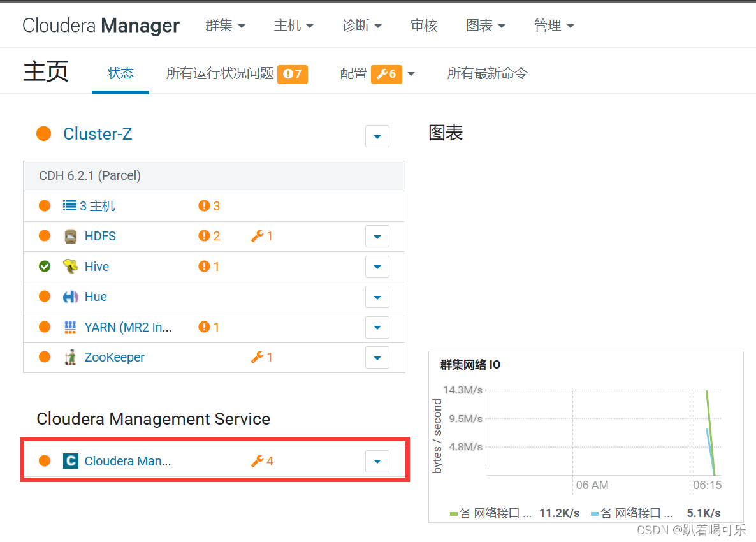Click the Cloudera Management Service heading
Screen dimensions: 756x542
[x=154, y=418]
